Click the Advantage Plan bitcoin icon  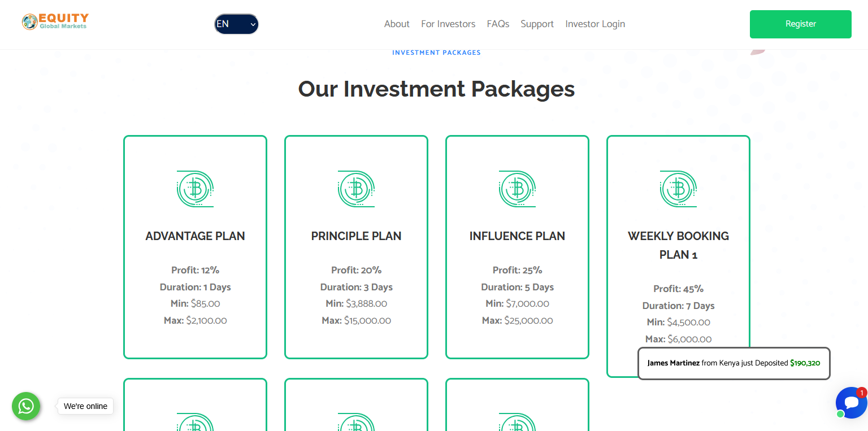click(195, 189)
